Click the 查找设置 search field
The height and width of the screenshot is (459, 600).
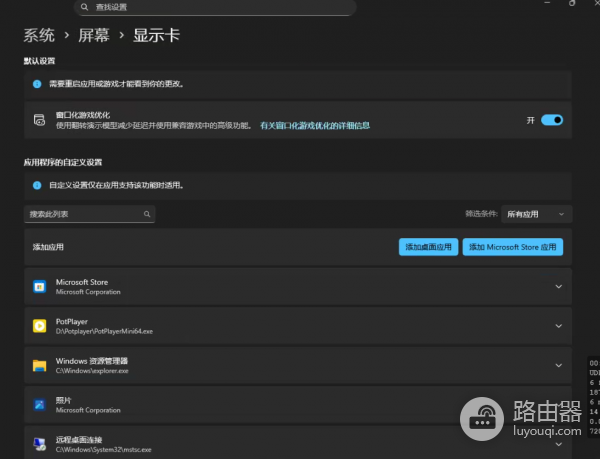pyautogui.click(x=215, y=7)
